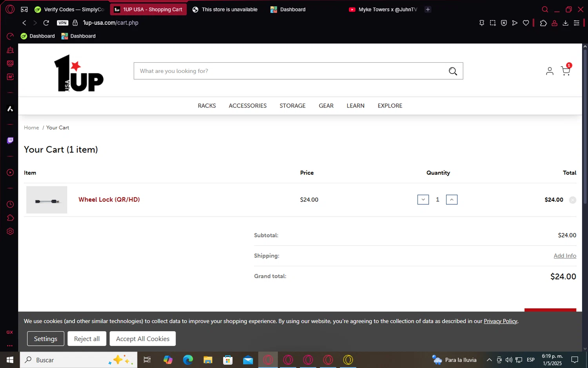Open GX Control speedometer in sidebar
This screenshot has width=588, height=368.
[x=10, y=36]
